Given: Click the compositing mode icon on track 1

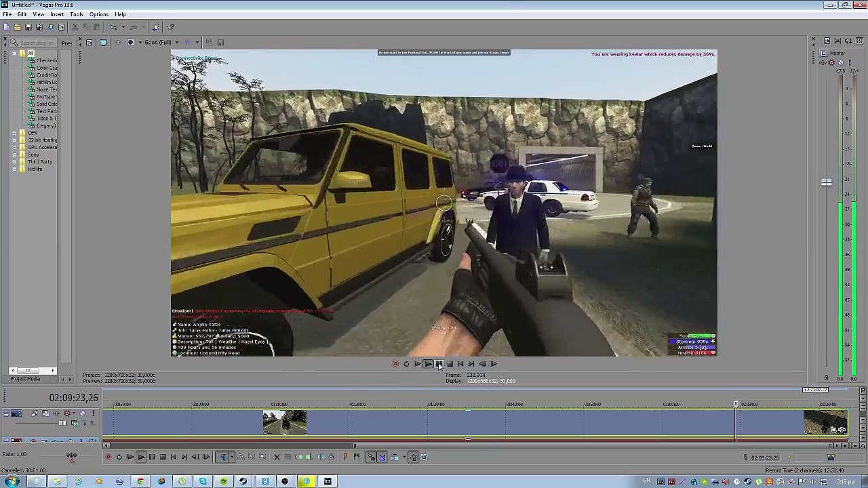Looking at the screenshot, I should [x=75, y=424].
